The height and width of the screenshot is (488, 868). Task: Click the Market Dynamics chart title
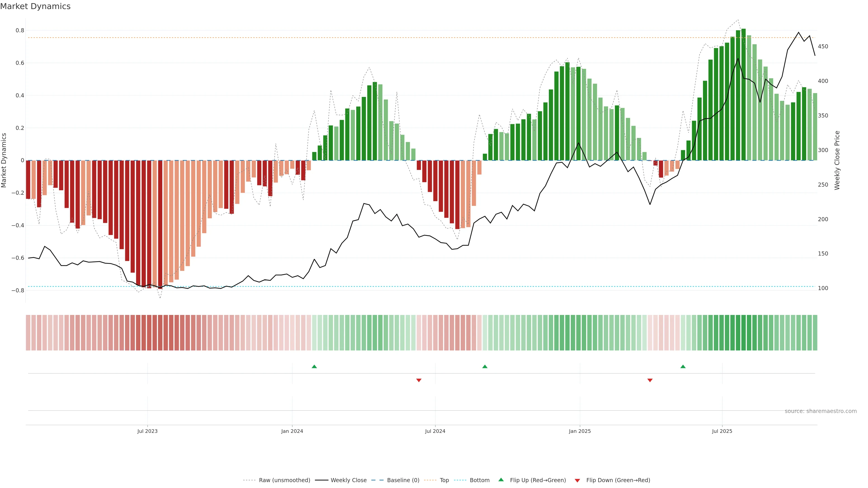click(x=35, y=6)
